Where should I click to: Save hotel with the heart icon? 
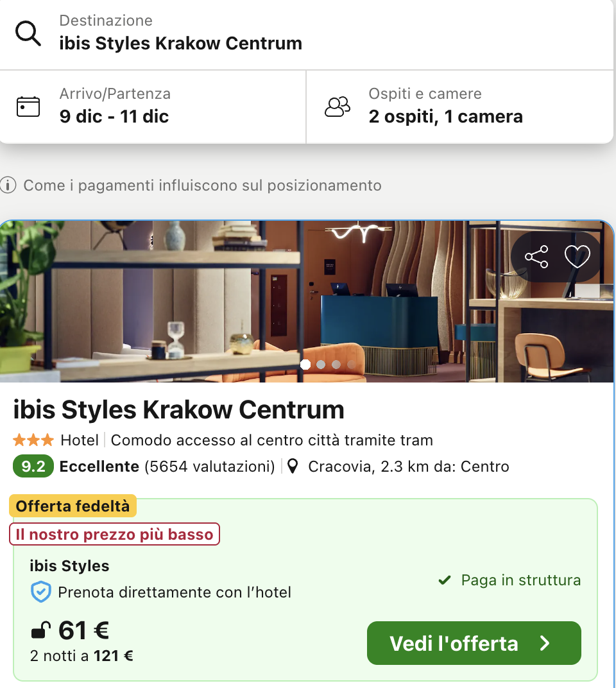(x=577, y=257)
